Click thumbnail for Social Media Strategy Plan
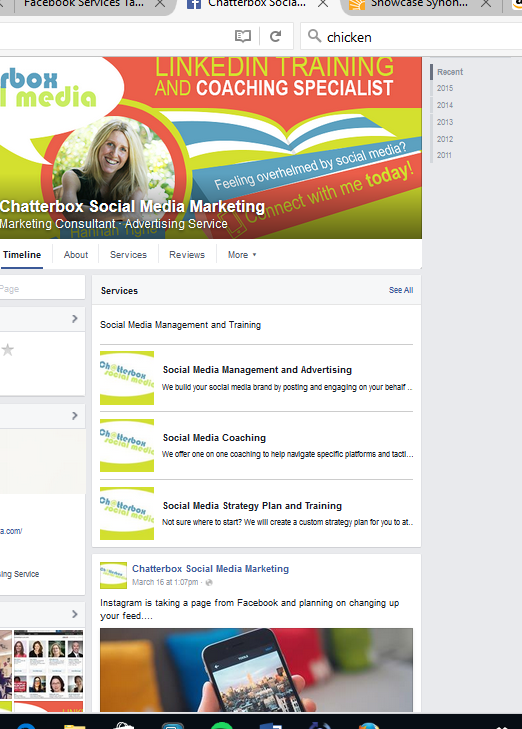The width and height of the screenshot is (522, 729). (x=127, y=513)
